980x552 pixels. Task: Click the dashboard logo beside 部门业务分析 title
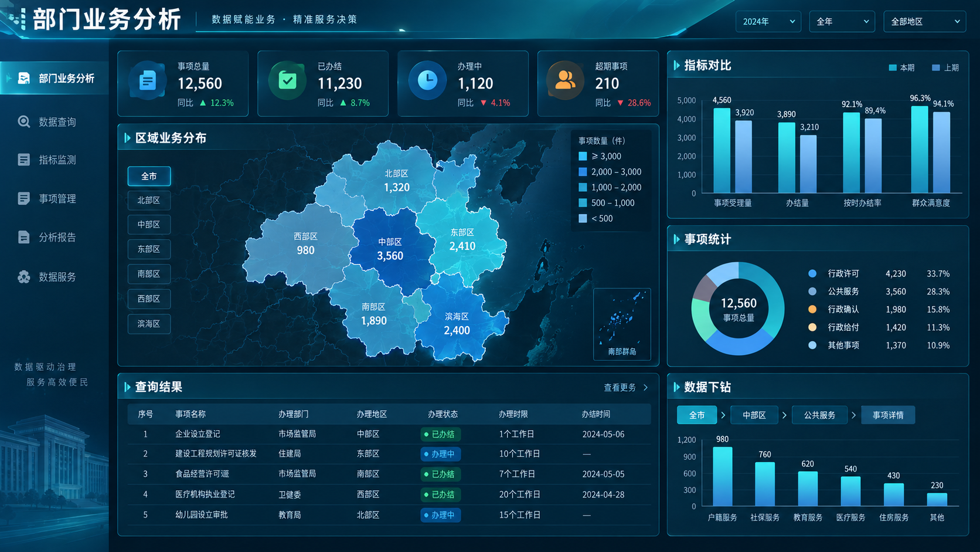tap(17, 19)
